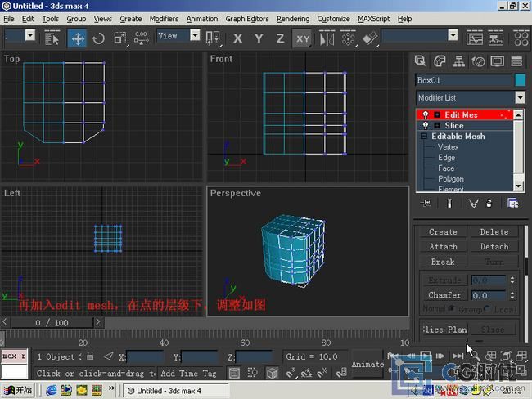Switch to the Utilities command panel
The height and width of the screenshot is (399, 532).
pyautogui.click(x=516, y=61)
